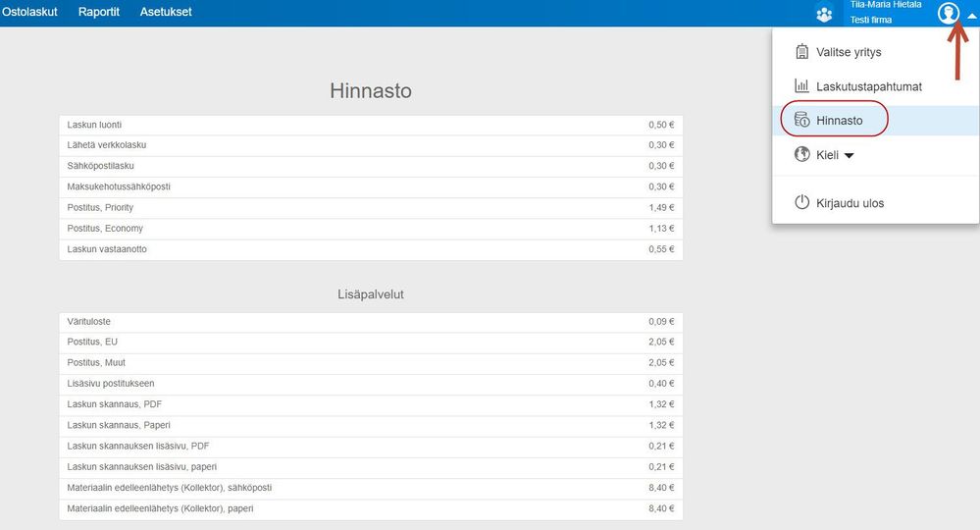Click the power icon beside Kirjaudu ulos

pos(801,202)
